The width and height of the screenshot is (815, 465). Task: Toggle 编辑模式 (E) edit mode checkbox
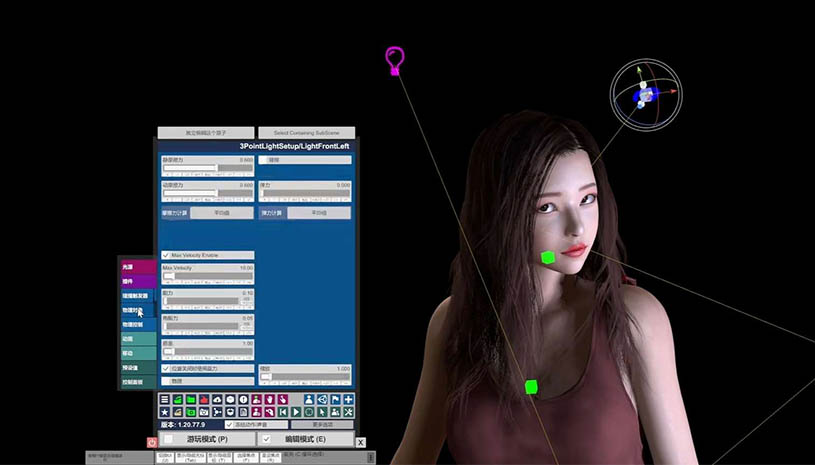(266, 439)
